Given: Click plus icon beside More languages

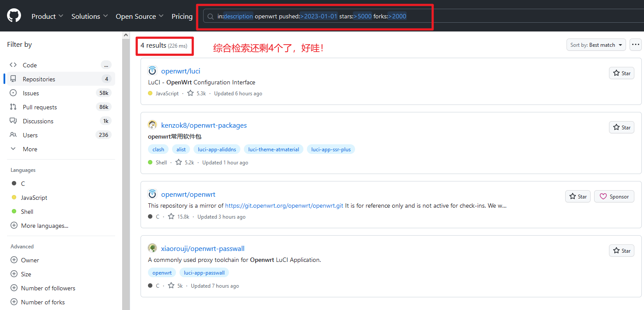Looking at the screenshot, I should coord(14,226).
